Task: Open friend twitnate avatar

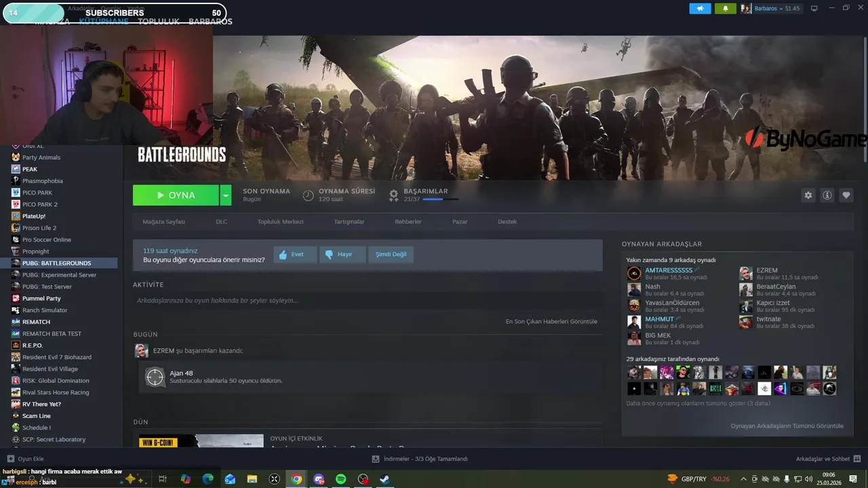Action: [746, 322]
